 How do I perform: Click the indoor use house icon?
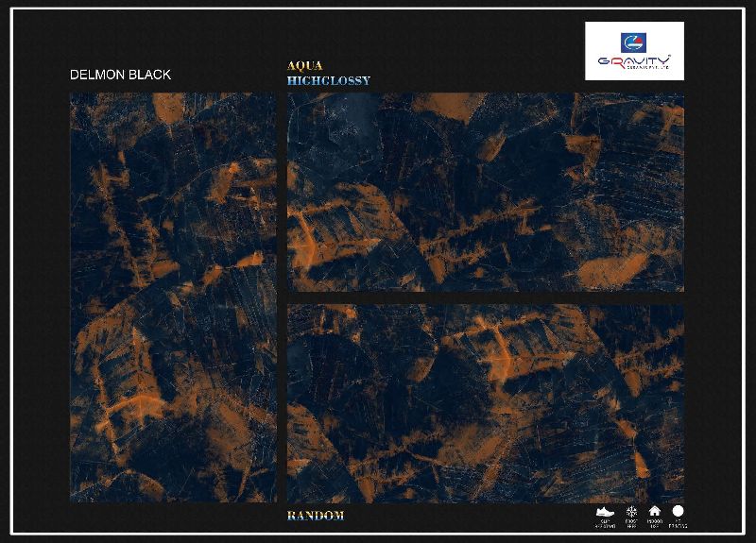[x=654, y=511]
